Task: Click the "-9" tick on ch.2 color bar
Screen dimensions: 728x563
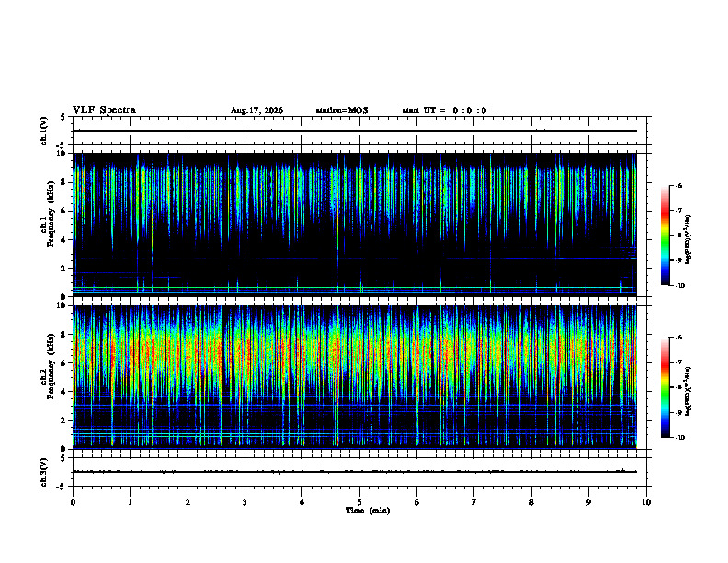Action: 678,412
